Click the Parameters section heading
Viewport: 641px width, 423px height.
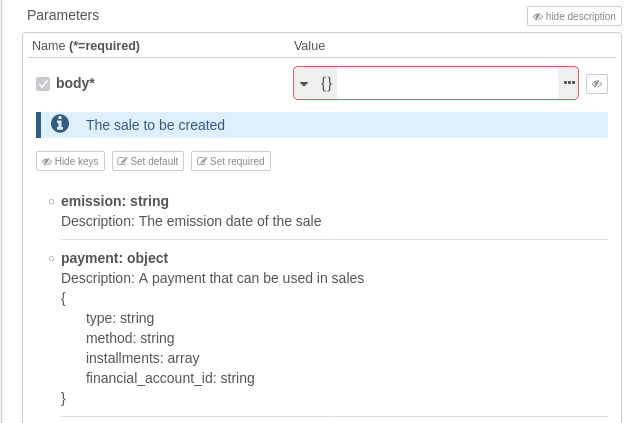63,16
